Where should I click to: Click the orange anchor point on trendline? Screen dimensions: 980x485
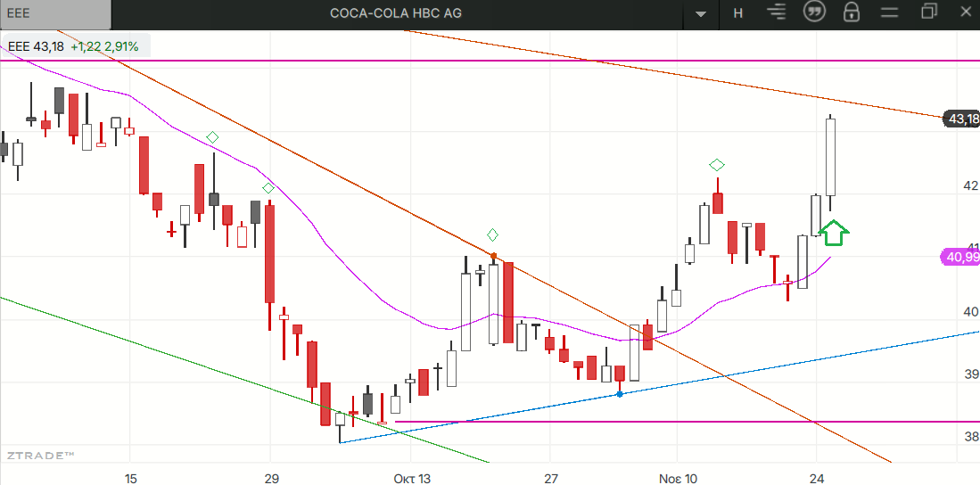click(494, 256)
